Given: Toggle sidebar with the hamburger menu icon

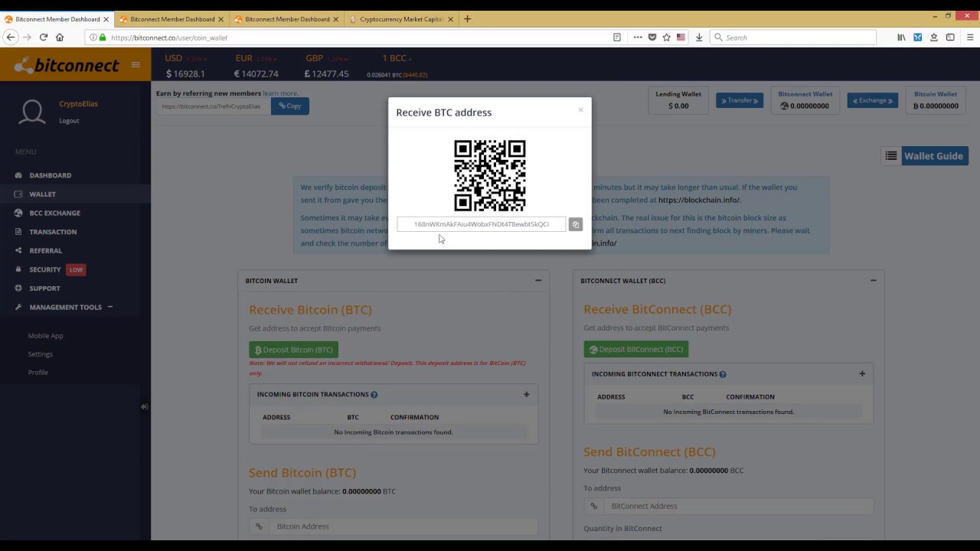Looking at the screenshot, I should pos(136,65).
